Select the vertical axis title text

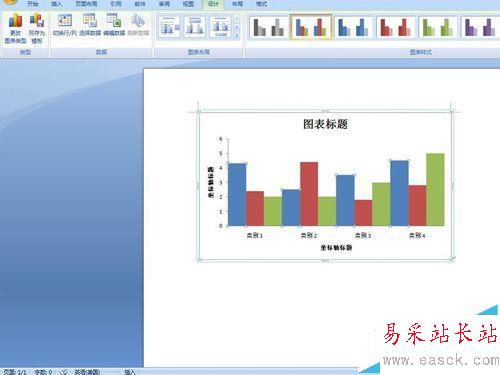pos(211,182)
